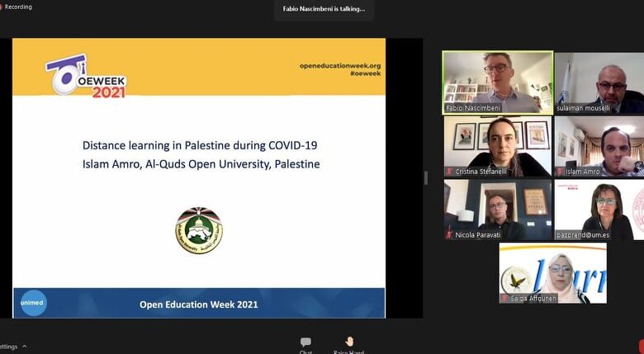The image size is (644, 354).
Task: Expand the settings caret at bottom left
Action: coord(24,347)
